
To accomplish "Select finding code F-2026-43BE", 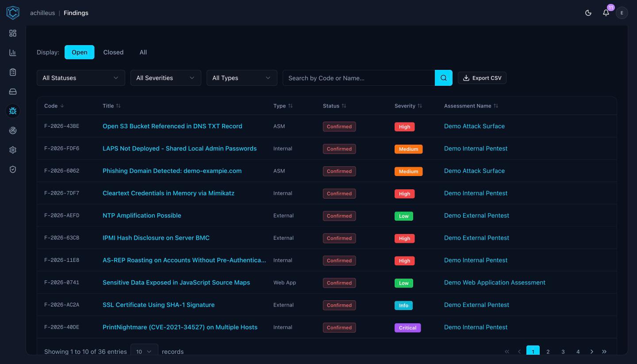I will 62,126.
